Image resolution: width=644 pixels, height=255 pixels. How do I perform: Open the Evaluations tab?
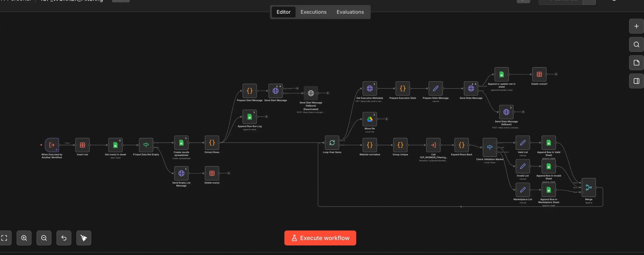(x=350, y=12)
